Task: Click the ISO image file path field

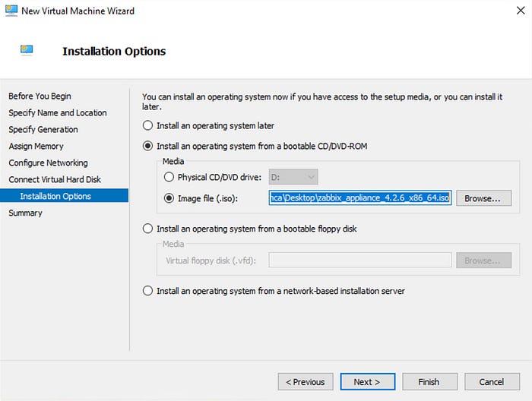Action: pos(360,197)
